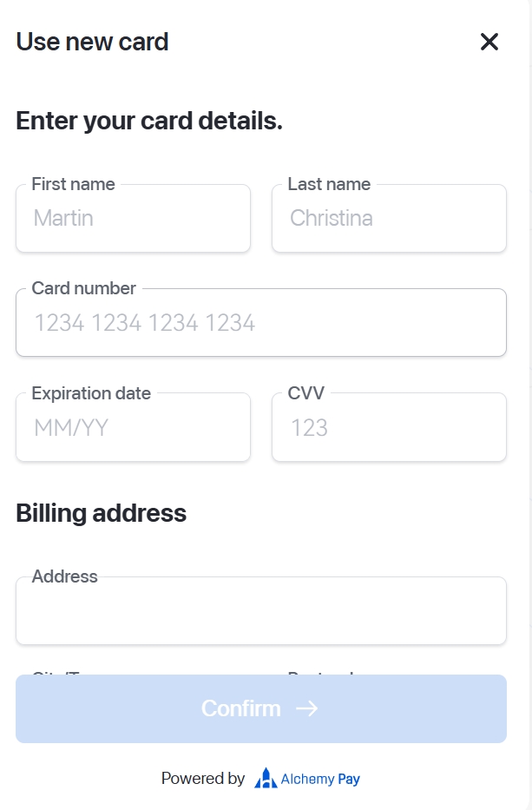Open the Alchemy Pay text link

pos(320,779)
